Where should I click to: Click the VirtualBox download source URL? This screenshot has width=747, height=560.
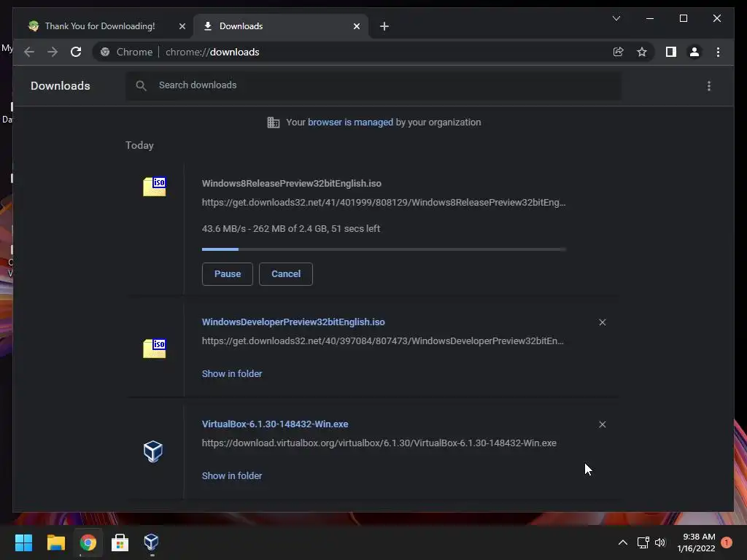coord(379,443)
